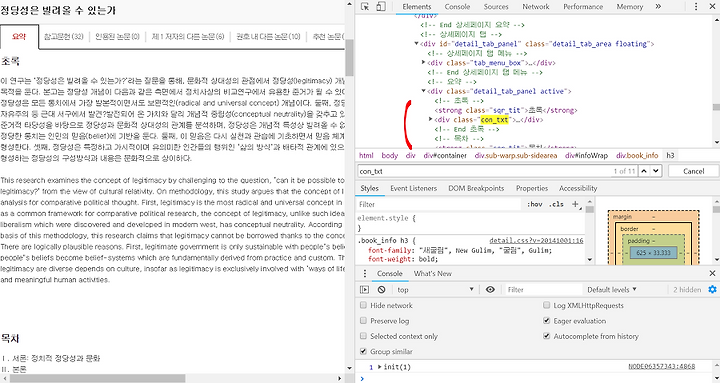
Task: Create live expression eye icon
Action: point(490,289)
